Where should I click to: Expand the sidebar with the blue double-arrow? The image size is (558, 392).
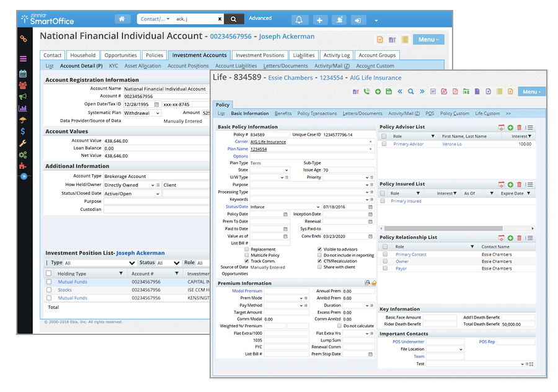click(24, 176)
